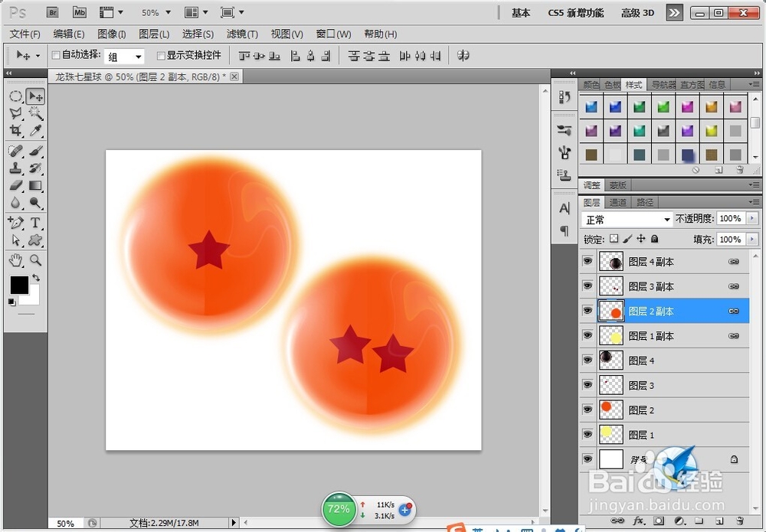Hide layer 图层 4 副本
Screen dimensions: 766x532
pyautogui.click(x=588, y=262)
